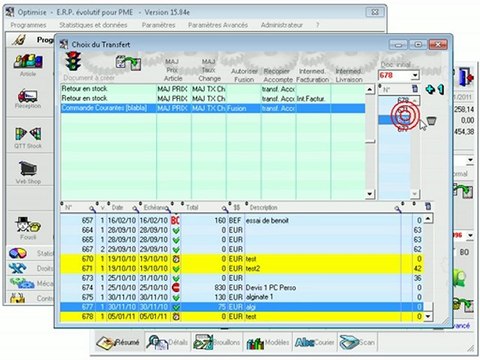Click the Echéance column header
480x360 pixels.
click(155, 207)
